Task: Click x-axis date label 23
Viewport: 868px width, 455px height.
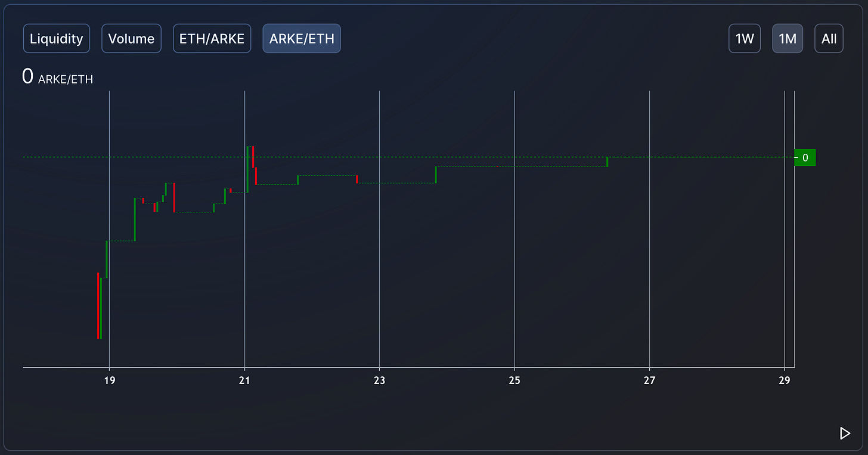Action: point(380,380)
